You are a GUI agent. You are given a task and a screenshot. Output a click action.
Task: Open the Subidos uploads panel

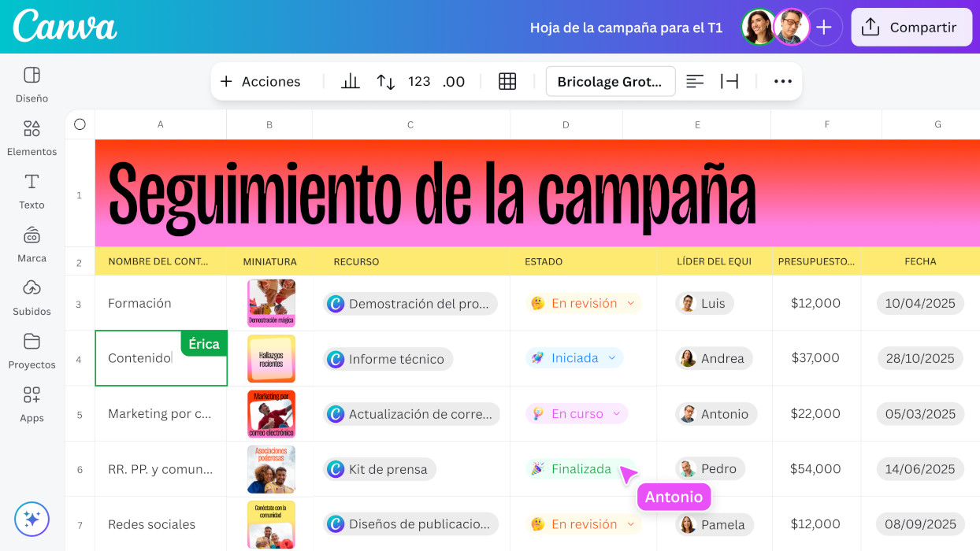point(32,298)
